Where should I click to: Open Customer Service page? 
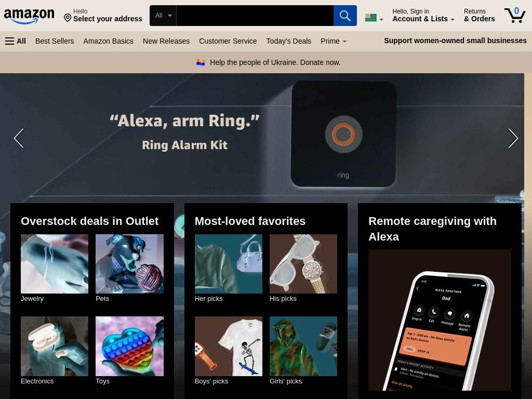coord(228,41)
